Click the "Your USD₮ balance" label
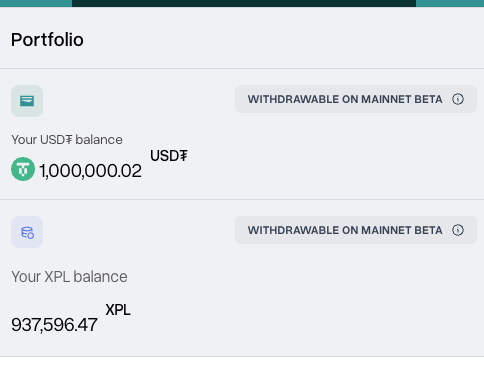 [x=67, y=140]
